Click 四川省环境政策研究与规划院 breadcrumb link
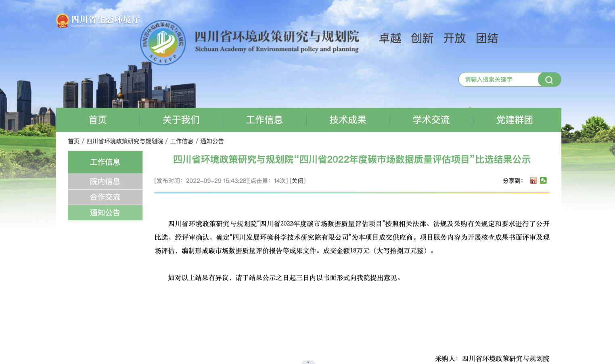This screenshot has height=364, width=615. point(125,141)
